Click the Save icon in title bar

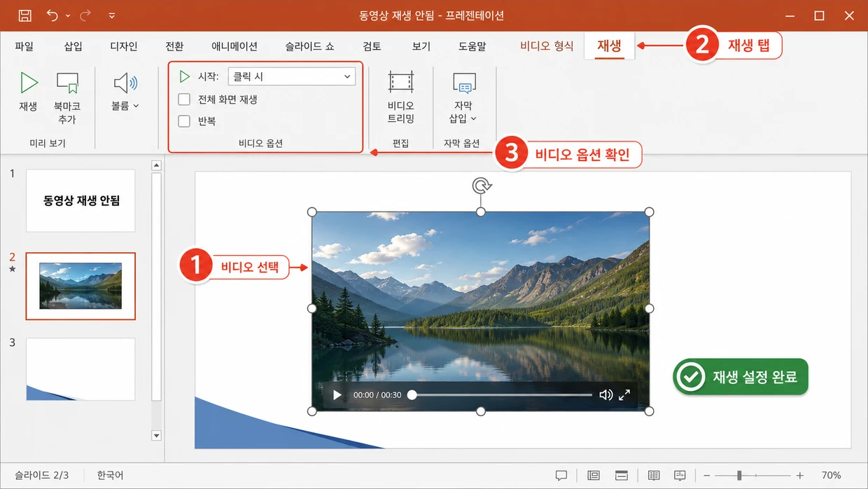pos(24,15)
